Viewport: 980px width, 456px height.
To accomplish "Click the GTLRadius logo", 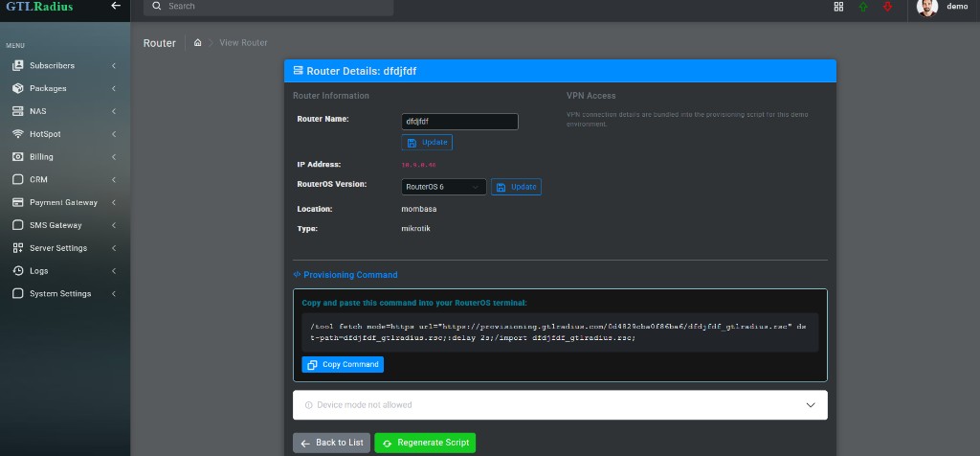I will [x=39, y=7].
